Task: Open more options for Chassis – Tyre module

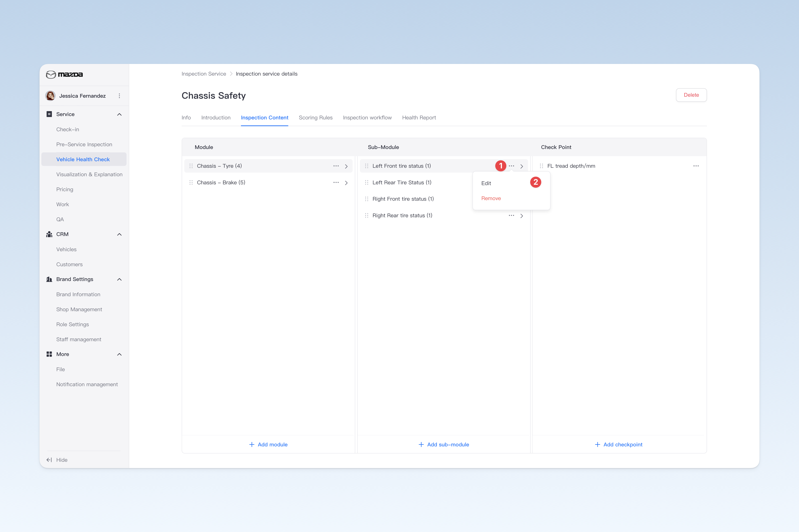Action: (336, 166)
